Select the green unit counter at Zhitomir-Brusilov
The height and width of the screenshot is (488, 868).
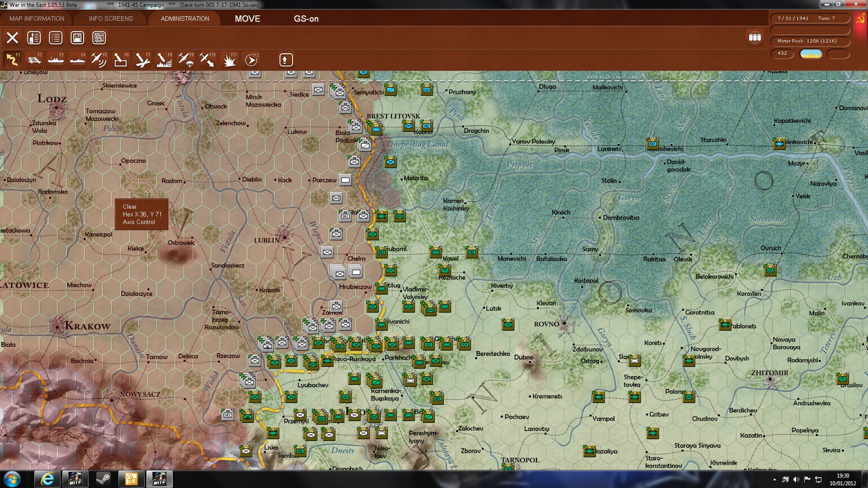[842, 378]
